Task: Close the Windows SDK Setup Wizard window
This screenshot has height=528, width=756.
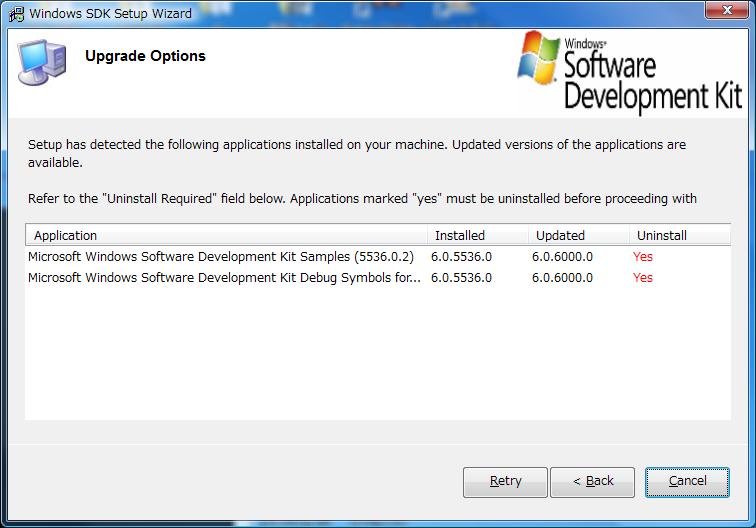Action: click(x=733, y=11)
